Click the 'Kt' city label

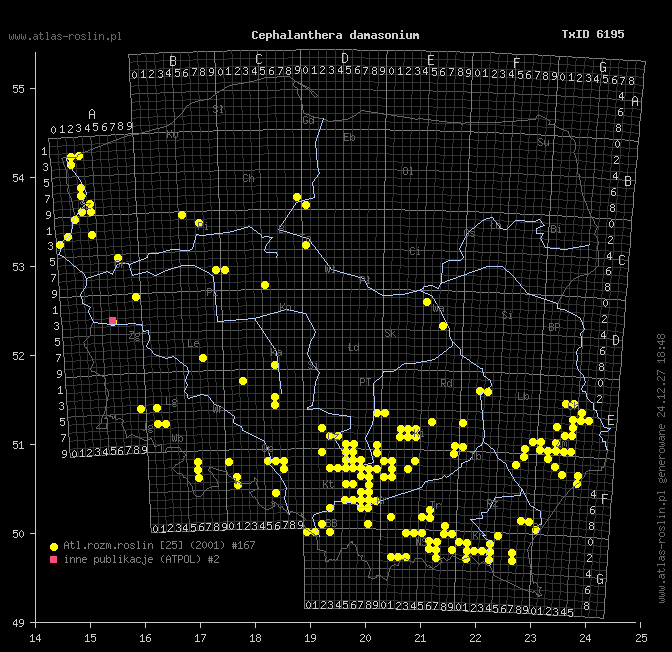tap(328, 484)
